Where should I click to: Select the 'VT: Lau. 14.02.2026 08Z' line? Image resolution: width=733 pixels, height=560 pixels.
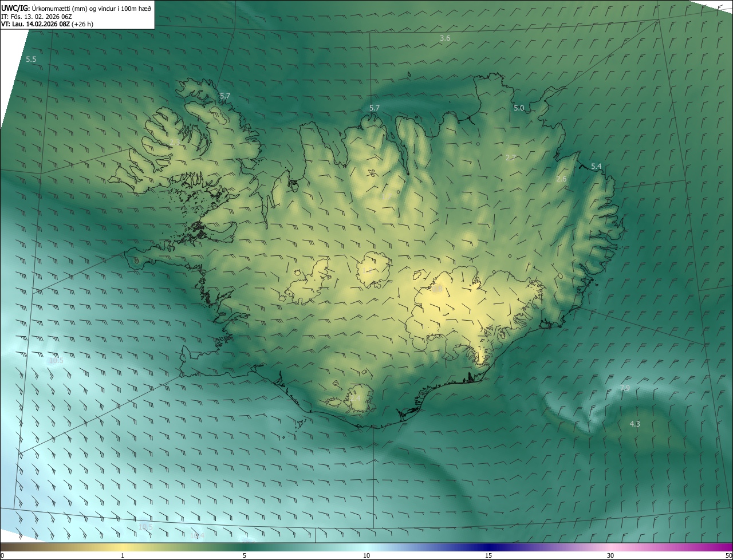pos(35,24)
